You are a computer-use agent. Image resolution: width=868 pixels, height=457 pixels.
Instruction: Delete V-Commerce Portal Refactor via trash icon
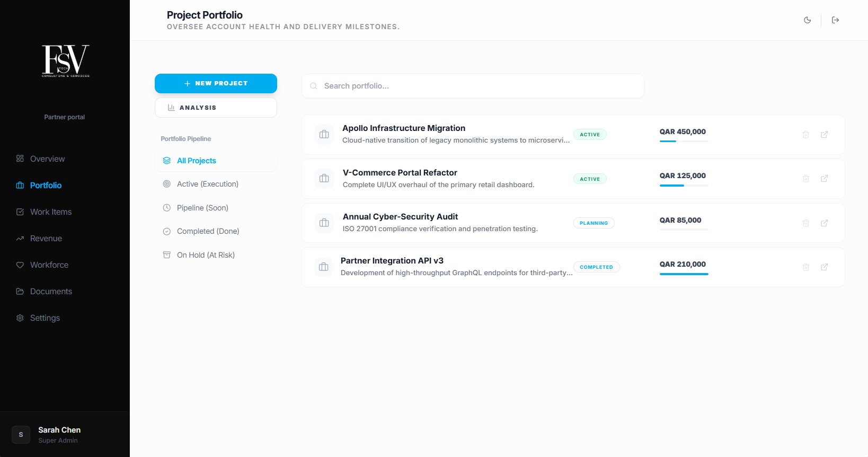click(x=806, y=179)
